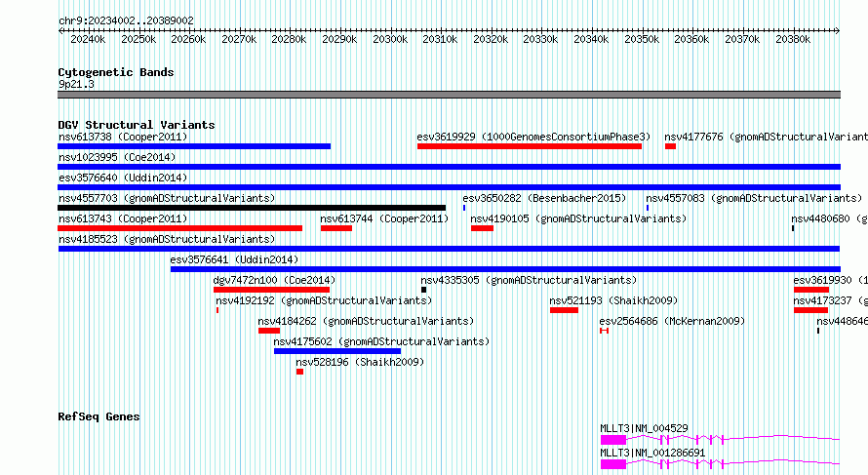Viewport: 868px width, 475px height.
Task: Click the red nsv613743 variant bar
Action: 179,228
